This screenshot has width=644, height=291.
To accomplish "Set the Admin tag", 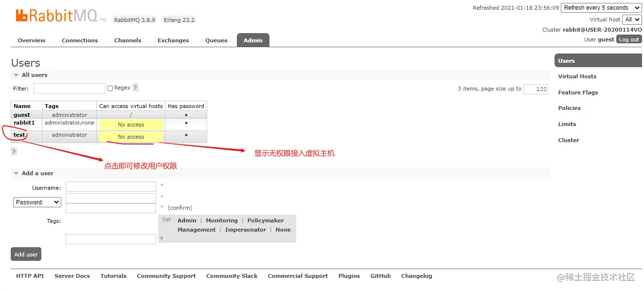I will coord(187,220).
